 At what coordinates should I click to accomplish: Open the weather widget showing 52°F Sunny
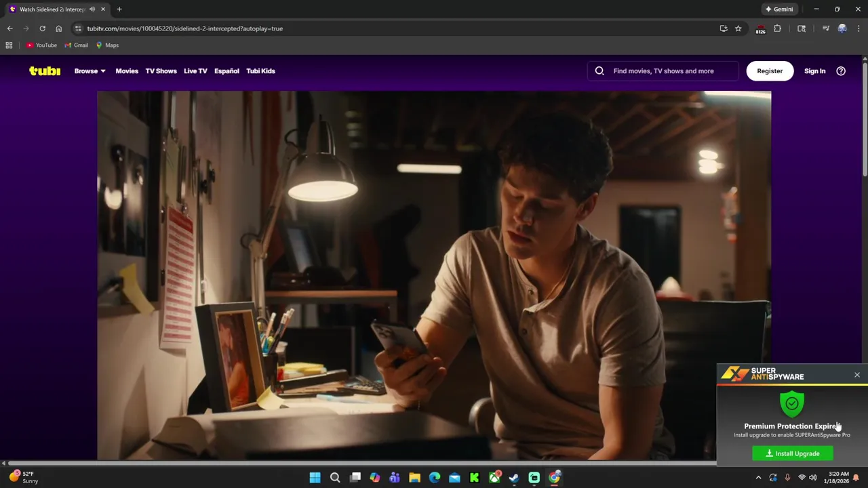pyautogui.click(x=23, y=477)
